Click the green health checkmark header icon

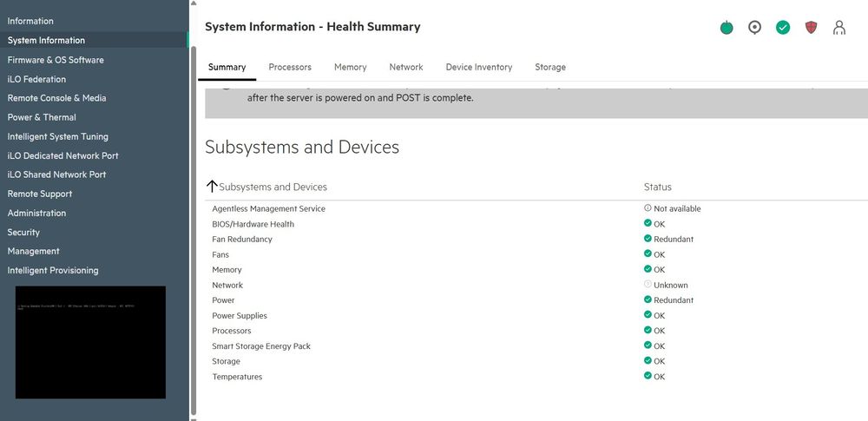pyautogui.click(x=783, y=28)
